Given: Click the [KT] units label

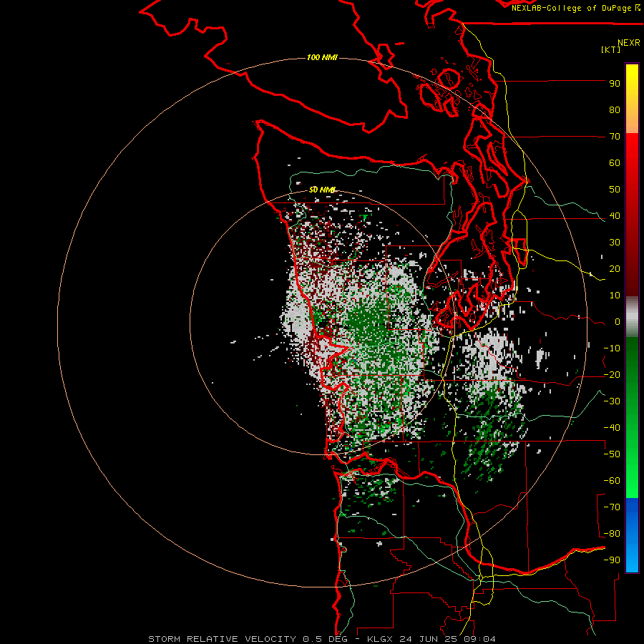Looking at the screenshot, I should (x=611, y=49).
